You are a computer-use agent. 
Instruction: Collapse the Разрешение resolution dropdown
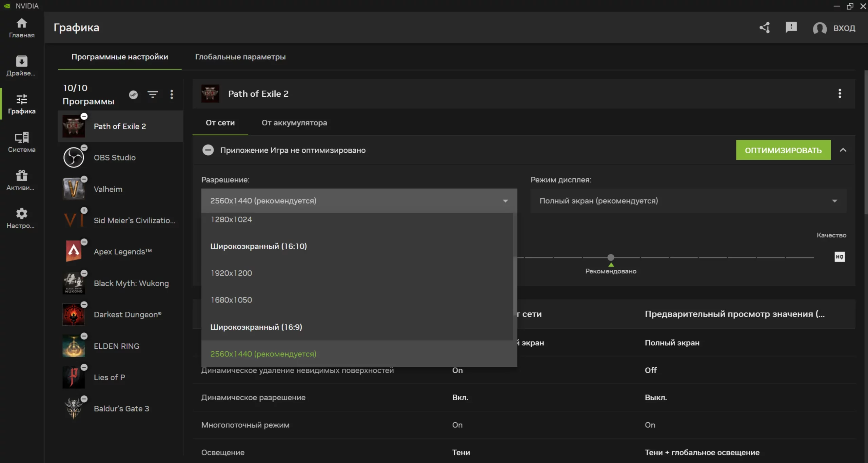pyautogui.click(x=505, y=201)
